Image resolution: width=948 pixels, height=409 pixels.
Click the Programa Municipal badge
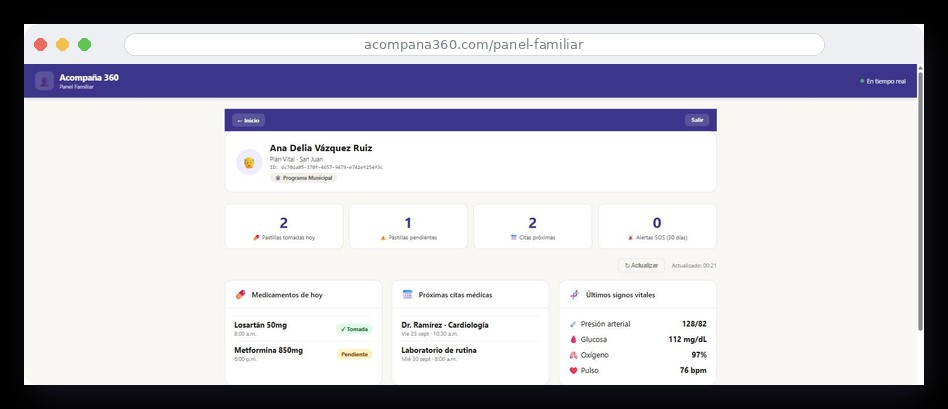[304, 178]
